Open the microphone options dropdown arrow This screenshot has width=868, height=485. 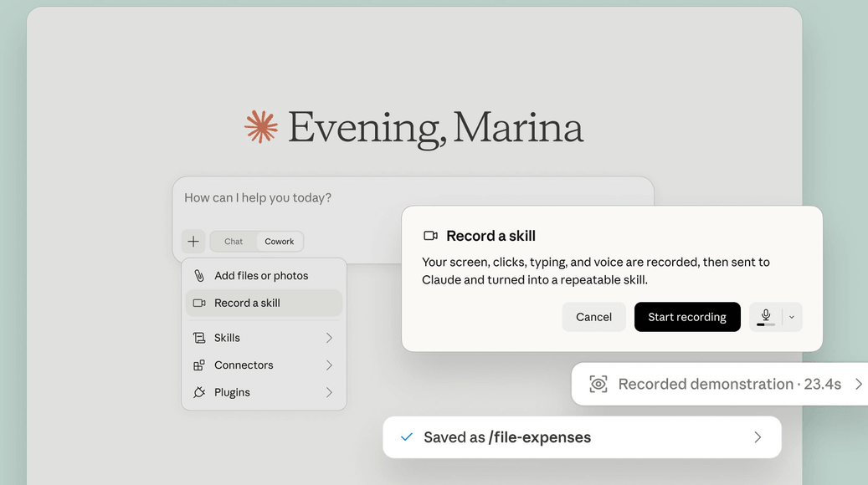792,317
